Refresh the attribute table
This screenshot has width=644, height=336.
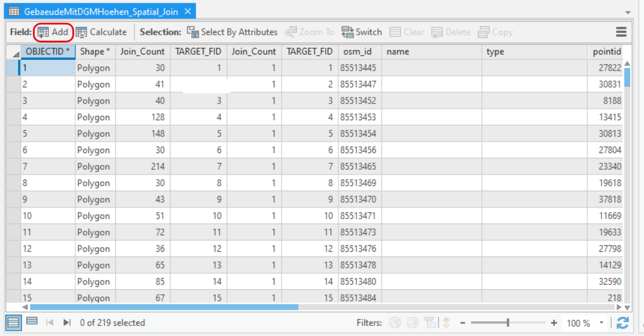[x=622, y=323]
